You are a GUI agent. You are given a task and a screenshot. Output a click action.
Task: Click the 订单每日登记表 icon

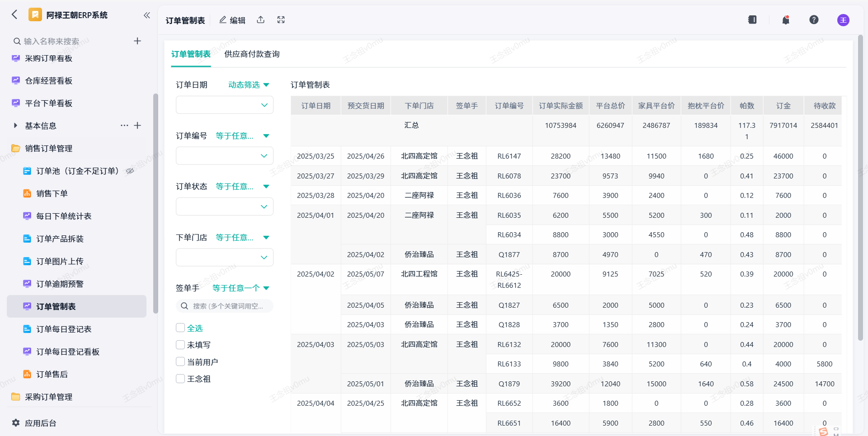(x=27, y=329)
